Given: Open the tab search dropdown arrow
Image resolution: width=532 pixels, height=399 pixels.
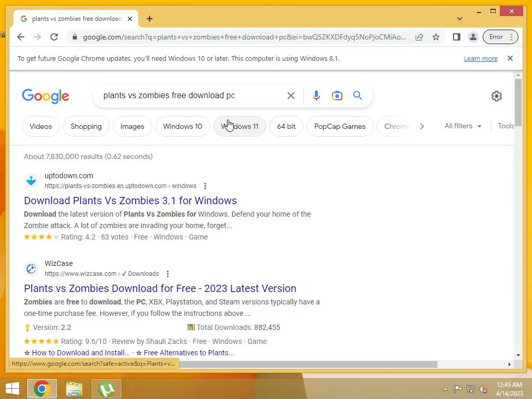Looking at the screenshot, I should point(459,19).
